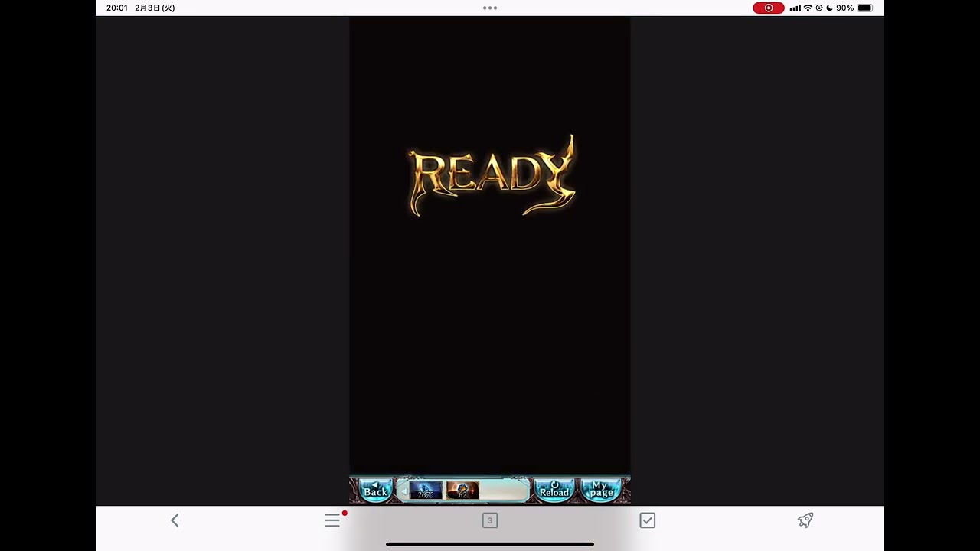
Task: Open the browser hamburger menu
Action: (x=332, y=520)
